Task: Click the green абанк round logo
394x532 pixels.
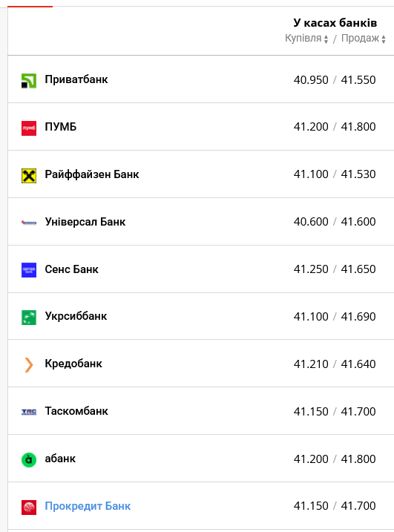Action: [29, 460]
